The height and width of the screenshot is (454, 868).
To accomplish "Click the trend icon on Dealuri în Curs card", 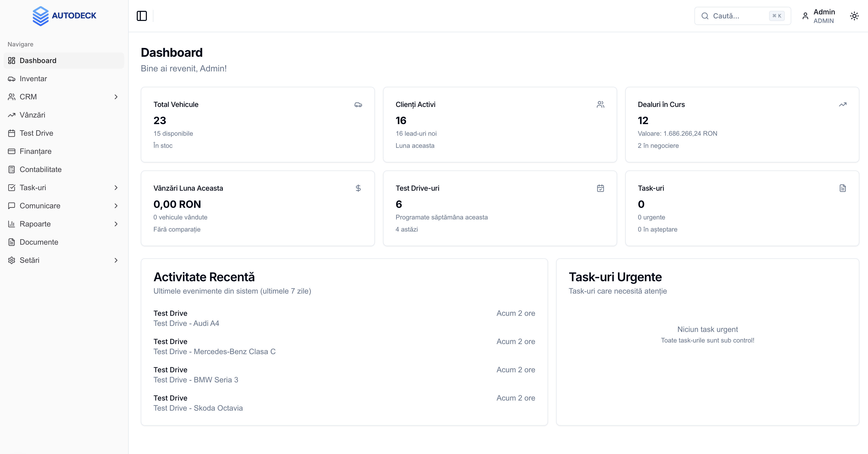I will pos(843,104).
